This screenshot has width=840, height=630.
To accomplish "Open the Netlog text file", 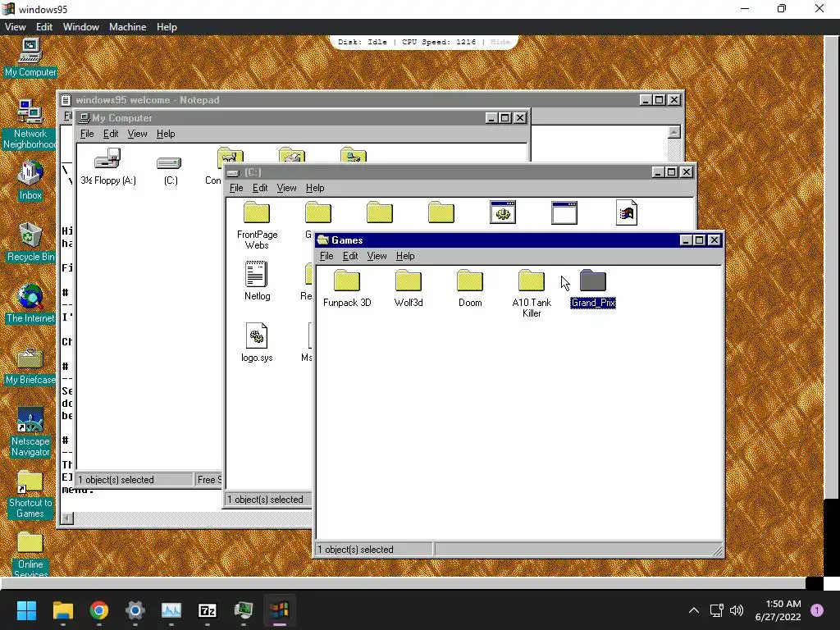I will point(257,281).
